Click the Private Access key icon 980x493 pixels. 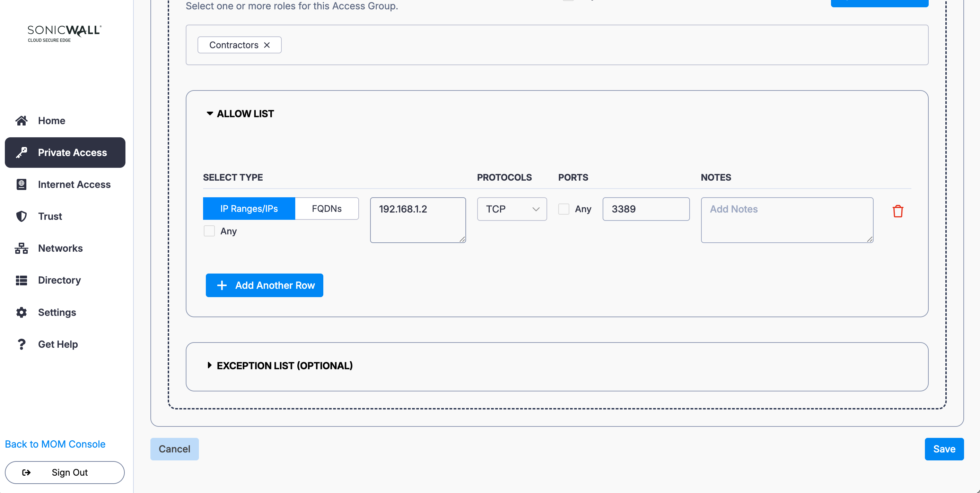pos(21,153)
